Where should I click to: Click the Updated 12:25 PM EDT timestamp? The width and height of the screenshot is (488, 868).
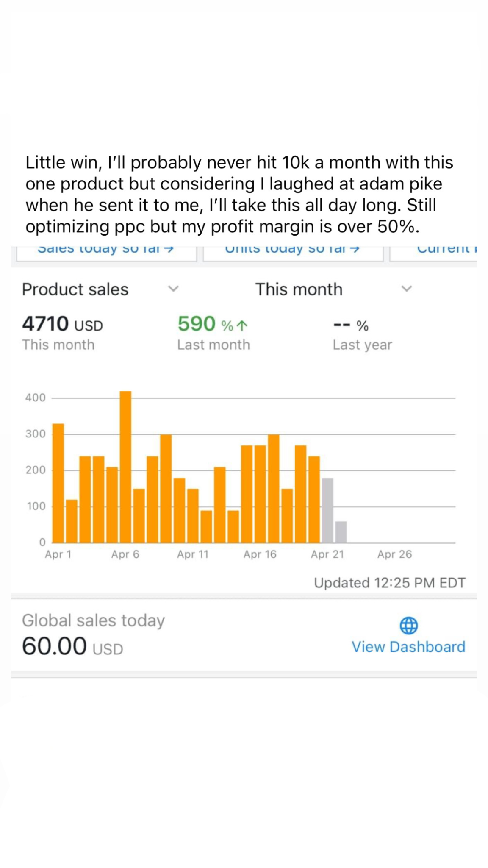[389, 583]
